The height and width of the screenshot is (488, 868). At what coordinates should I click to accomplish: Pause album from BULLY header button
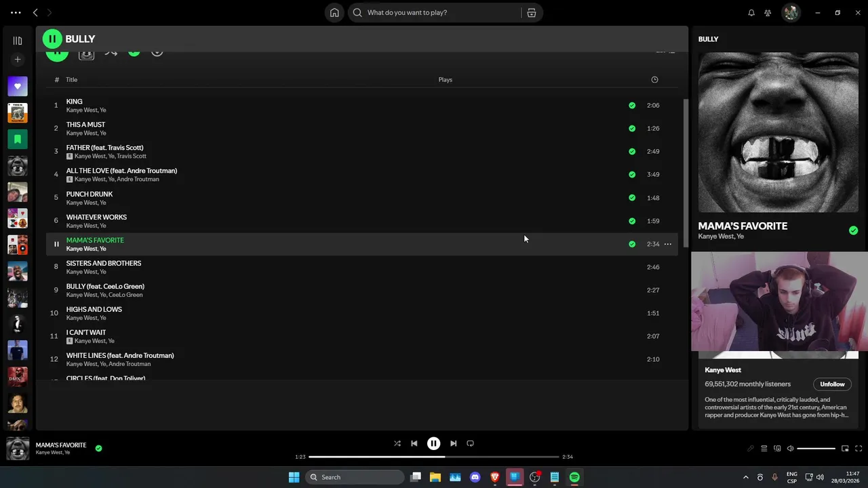pyautogui.click(x=52, y=39)
